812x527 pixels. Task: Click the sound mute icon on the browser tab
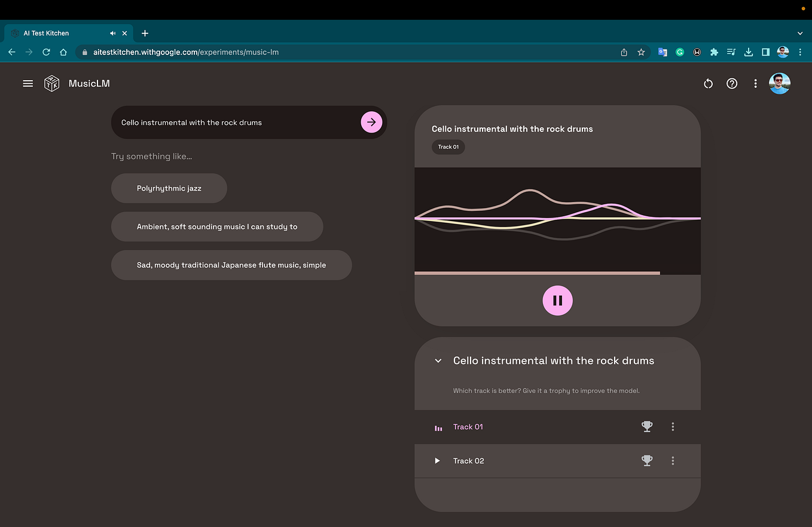(x=112, y=33)
